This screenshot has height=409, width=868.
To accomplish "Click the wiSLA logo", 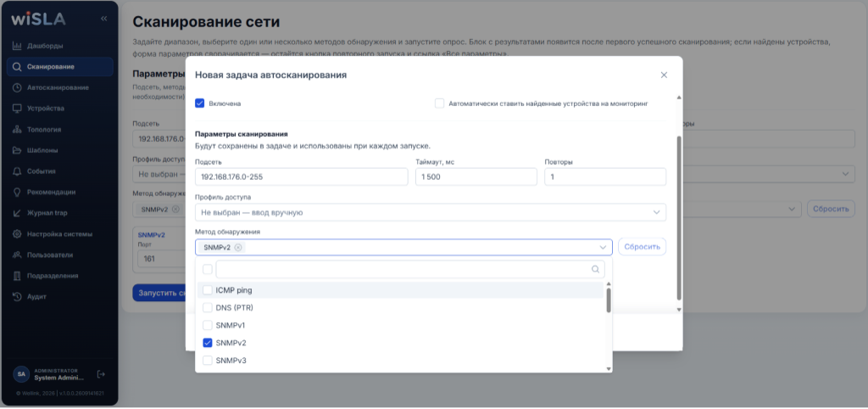I will click(x=38, y=19).
